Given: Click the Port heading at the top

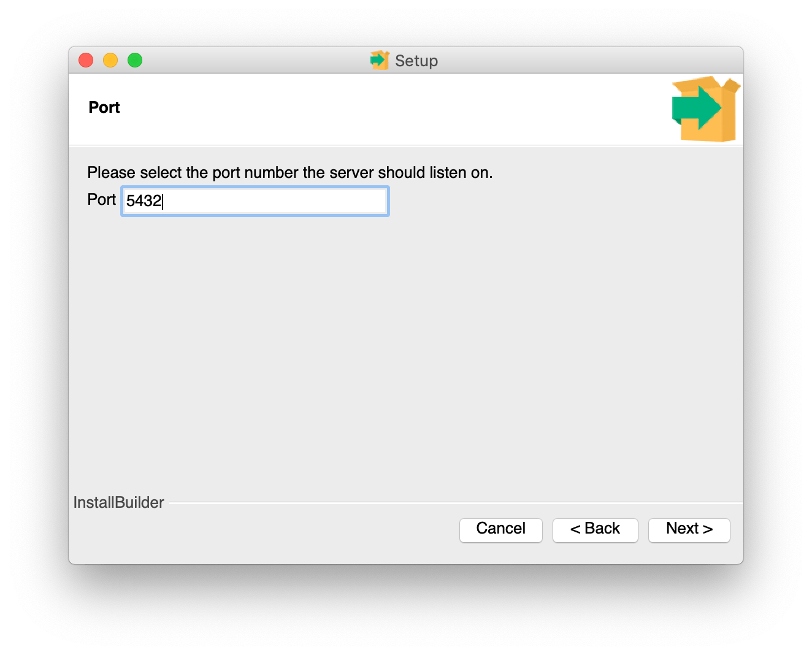Looking at the screenshot, I should pos(103,107).
